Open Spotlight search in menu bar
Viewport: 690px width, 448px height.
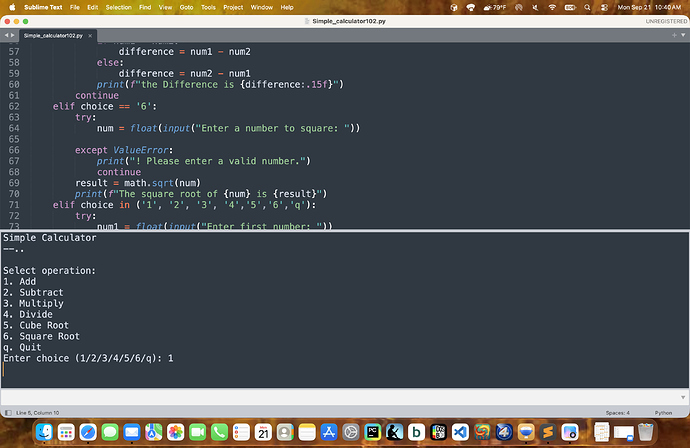[x=587, y=7]
